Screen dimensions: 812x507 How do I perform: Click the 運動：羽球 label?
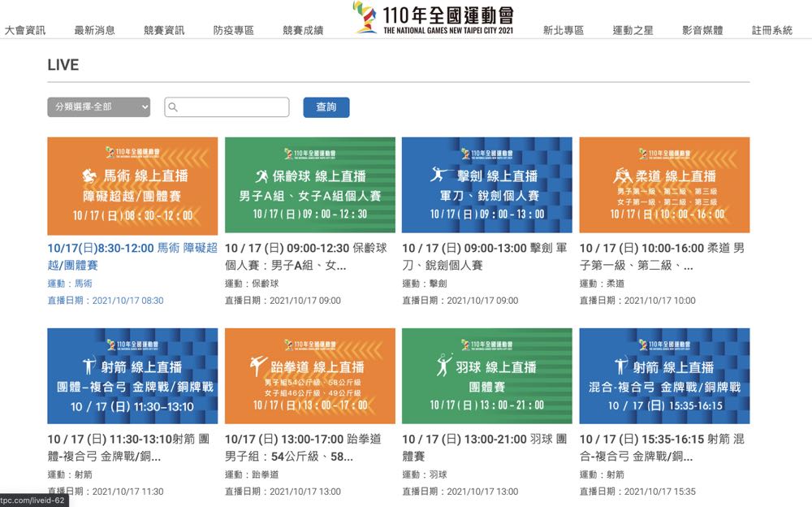coord(425,474)
